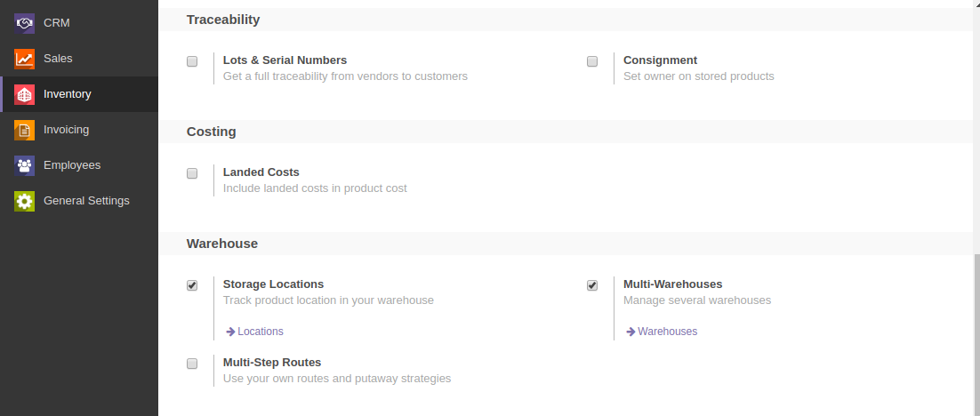Click the CRM handshake icon
This screenshot has width=980, height=416.
coord(25,23)
